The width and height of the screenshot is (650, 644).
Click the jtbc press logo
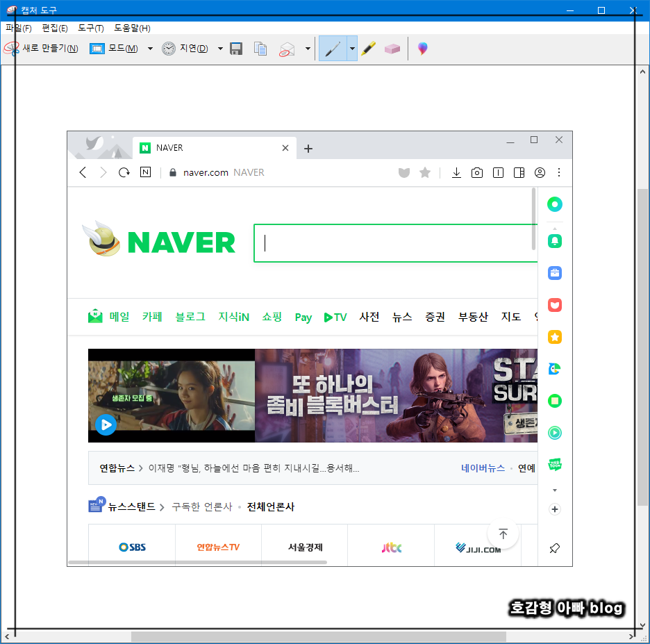392,547
